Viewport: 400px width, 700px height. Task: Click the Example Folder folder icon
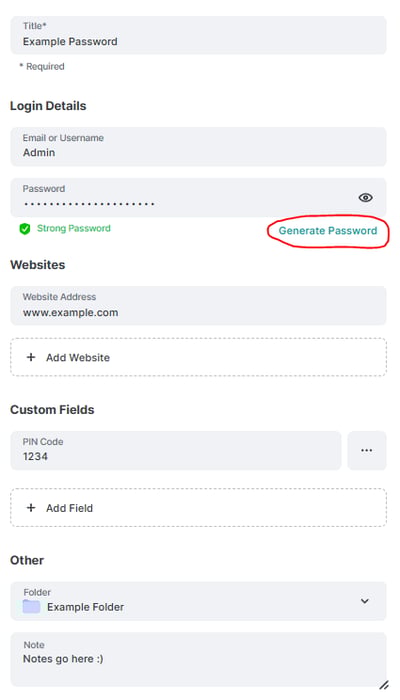point(31,606)
